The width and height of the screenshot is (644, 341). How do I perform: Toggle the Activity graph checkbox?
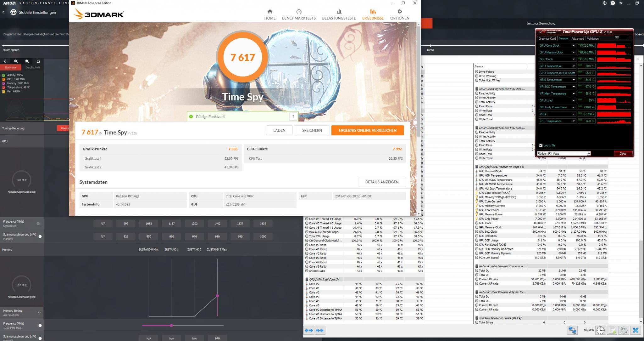4,75
